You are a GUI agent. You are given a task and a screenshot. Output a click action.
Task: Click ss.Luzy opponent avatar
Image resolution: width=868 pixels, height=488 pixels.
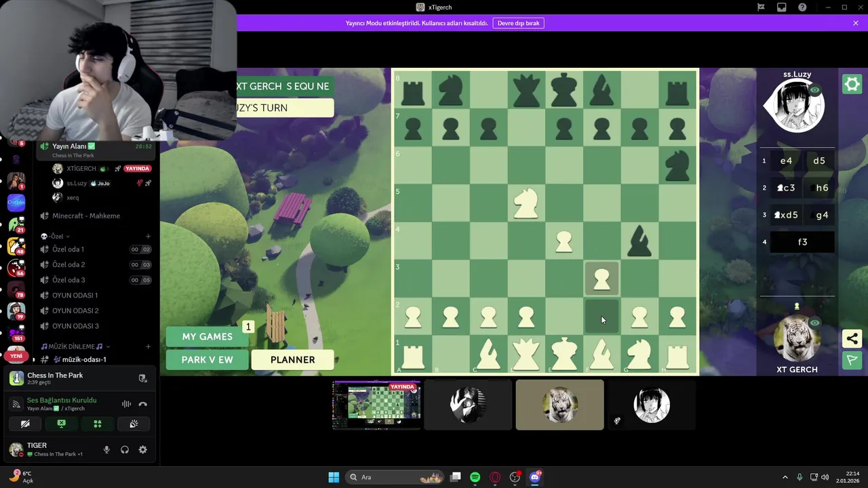click(797, 106)
